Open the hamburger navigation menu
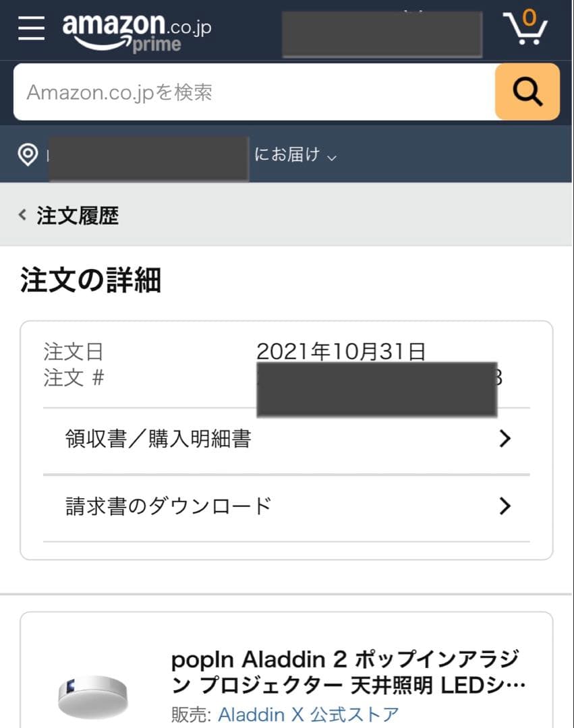Image resolution: width=574 pixels, height=728 pixels. [x=31, y=28]
